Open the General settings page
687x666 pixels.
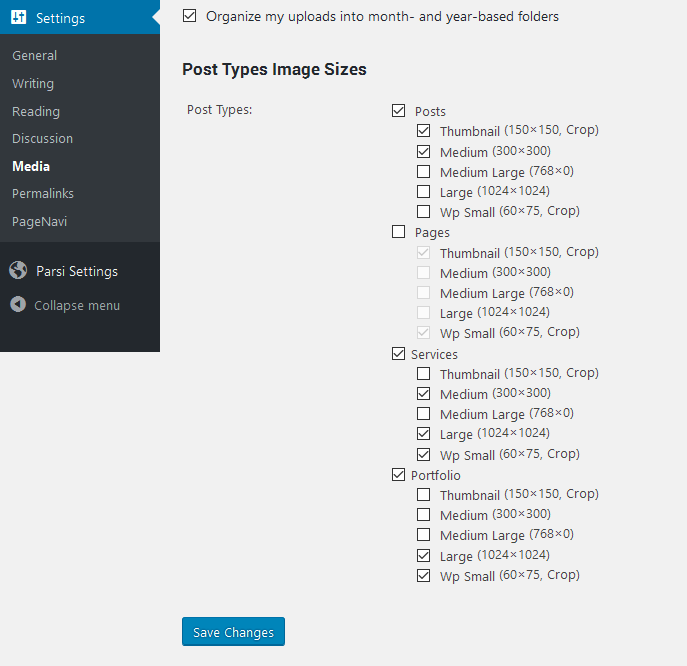tap(35, 56)
